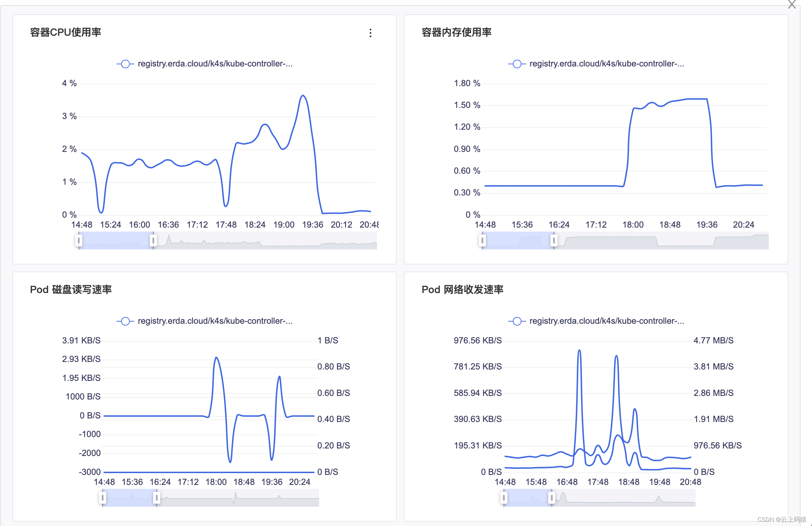Toggle the Pod network chart legend marker

pyautogui.click(x=517, y=321)
